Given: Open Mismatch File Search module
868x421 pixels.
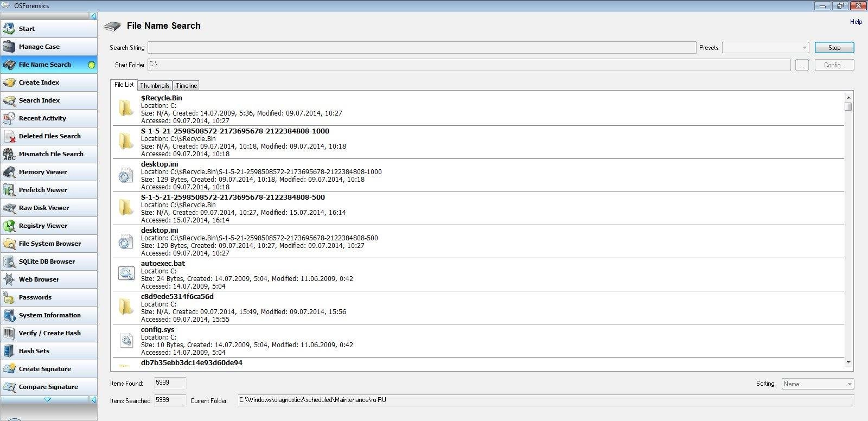Looking at the screenshot, I should [49, 154].
